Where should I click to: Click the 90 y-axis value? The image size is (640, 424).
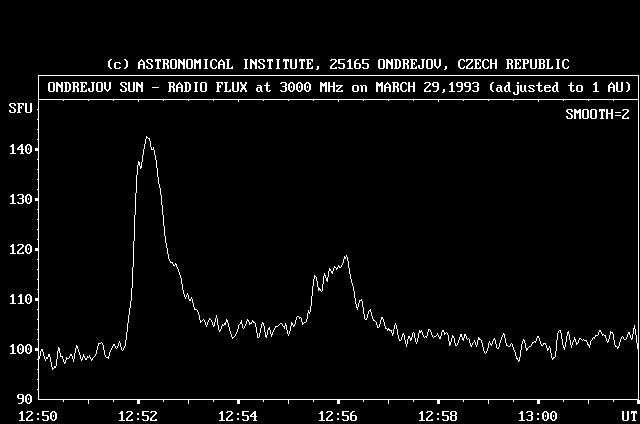click(x=23, y=399)
